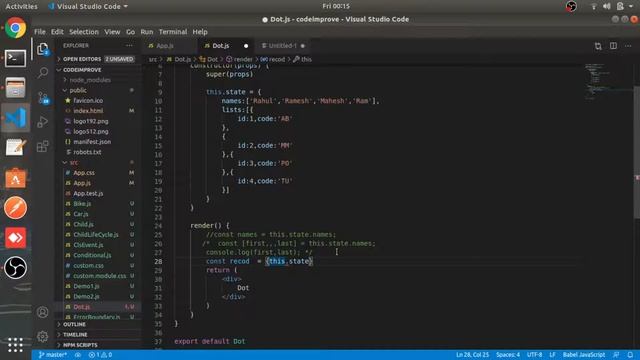Open OBS Studio from the dock
640x360 pixels.
(x=16, y=268)
